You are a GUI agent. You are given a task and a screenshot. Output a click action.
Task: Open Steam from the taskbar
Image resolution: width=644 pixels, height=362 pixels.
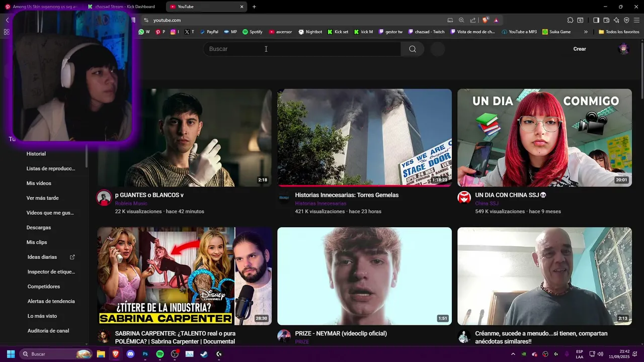204,354
